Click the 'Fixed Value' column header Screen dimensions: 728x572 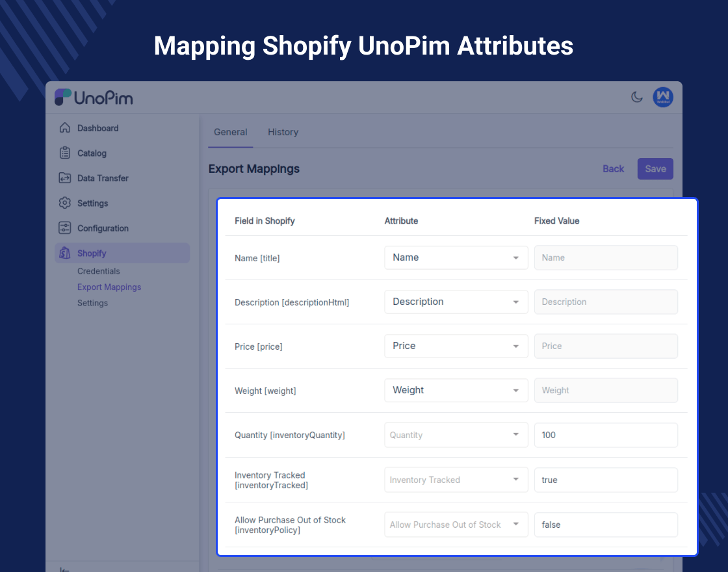556,221
